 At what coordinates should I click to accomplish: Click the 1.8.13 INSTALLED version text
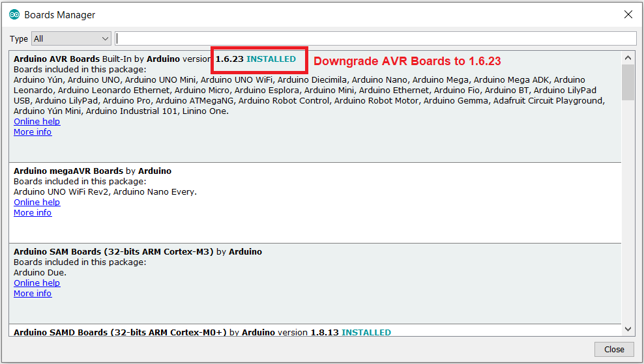click(x=350, y=332)
